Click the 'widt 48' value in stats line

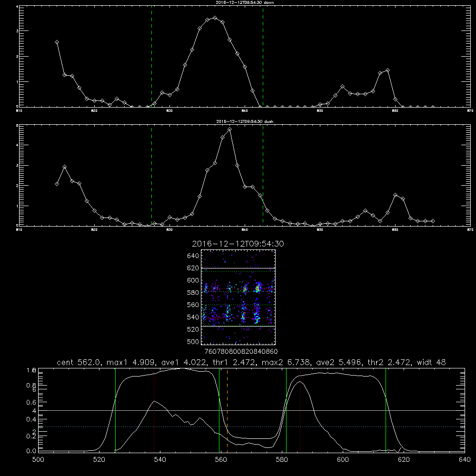(431, 362)
